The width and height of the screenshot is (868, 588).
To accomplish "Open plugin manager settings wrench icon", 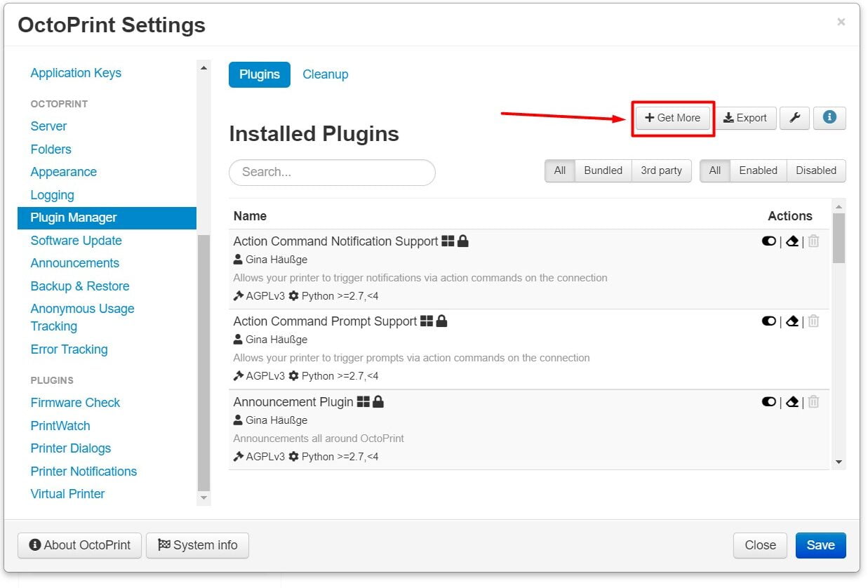I will [x=795, y=118].
